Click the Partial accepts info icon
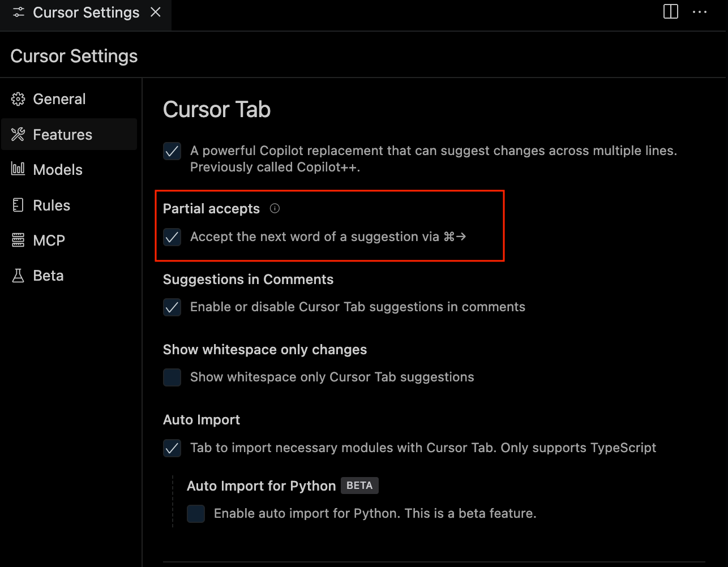This screenshot has height=567, width=728. pyautogui.click(x=275, y=208)
